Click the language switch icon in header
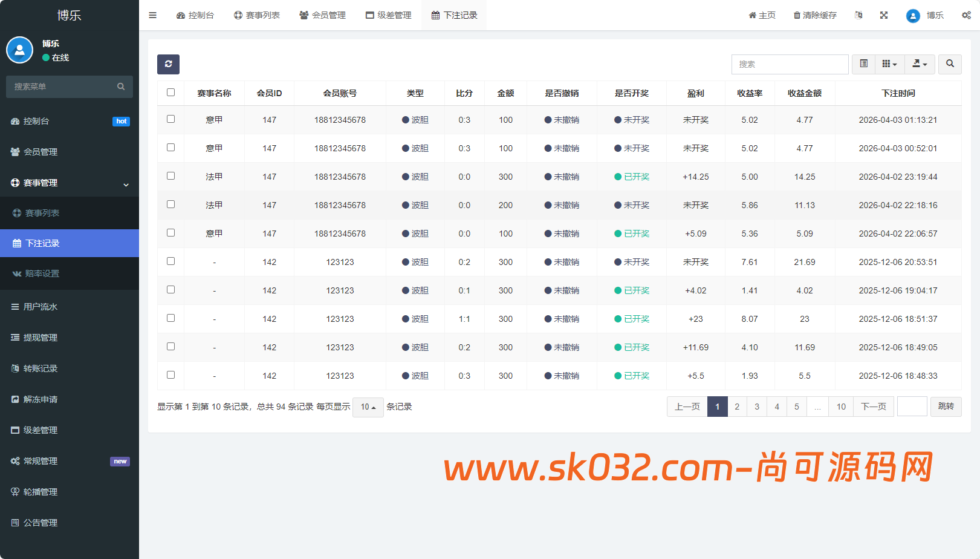 click(x=858, y=15)
